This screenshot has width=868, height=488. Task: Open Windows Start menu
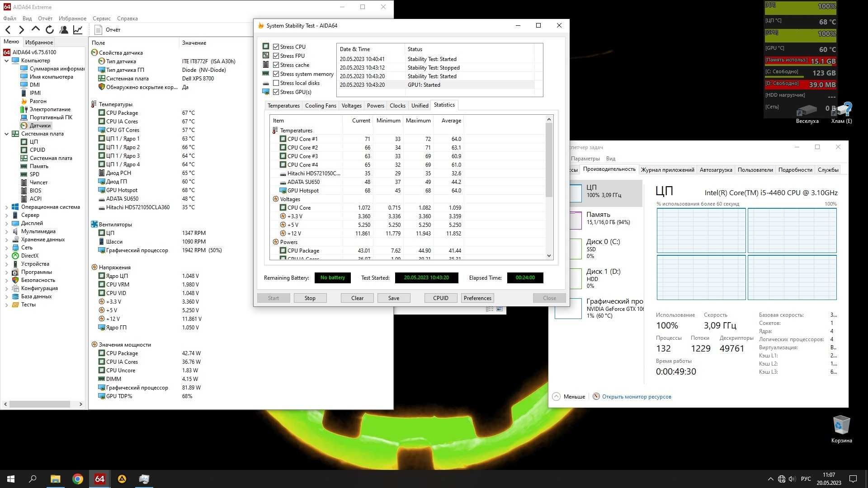tap(11, 479)
